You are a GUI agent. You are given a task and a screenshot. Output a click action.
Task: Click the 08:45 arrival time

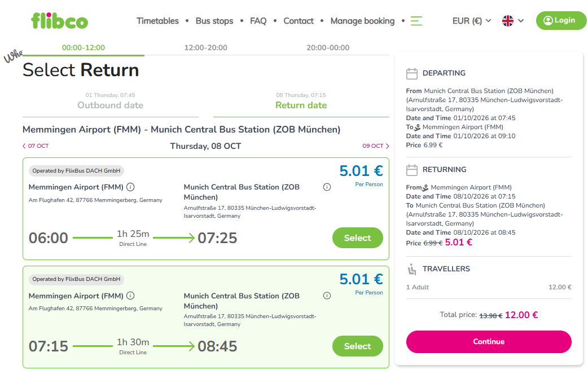coord(217,346)
